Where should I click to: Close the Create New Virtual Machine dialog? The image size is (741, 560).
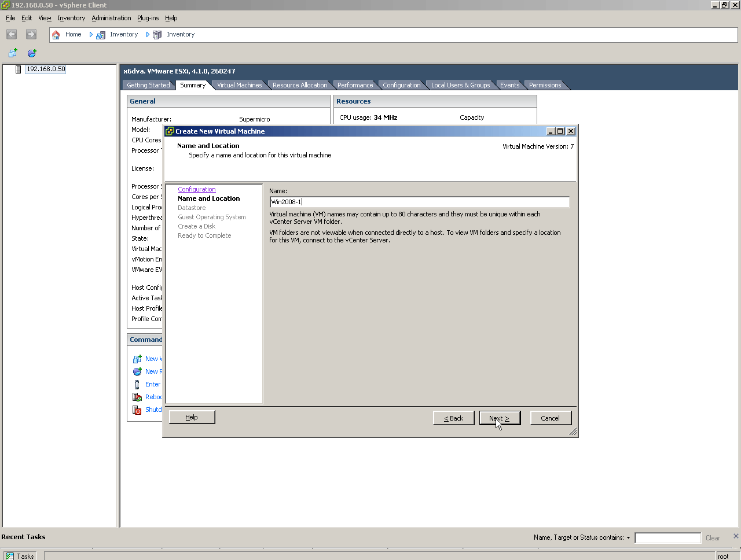coord(571,131)
